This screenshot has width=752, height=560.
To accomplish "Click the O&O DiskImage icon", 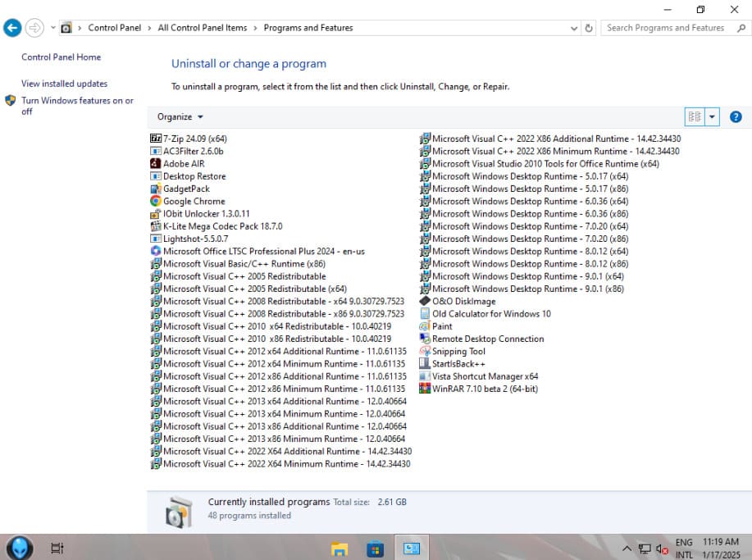I will tap(425, 301).
